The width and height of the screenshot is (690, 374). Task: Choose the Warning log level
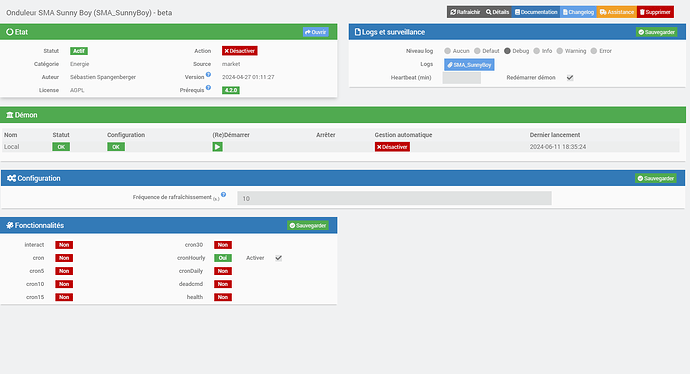(560, 51)
